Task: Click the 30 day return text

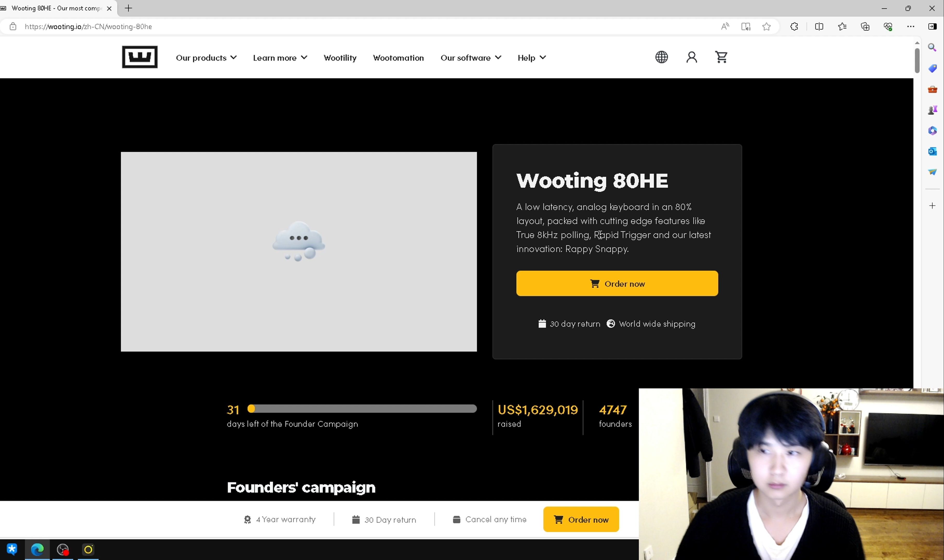Action: [575, 324]
